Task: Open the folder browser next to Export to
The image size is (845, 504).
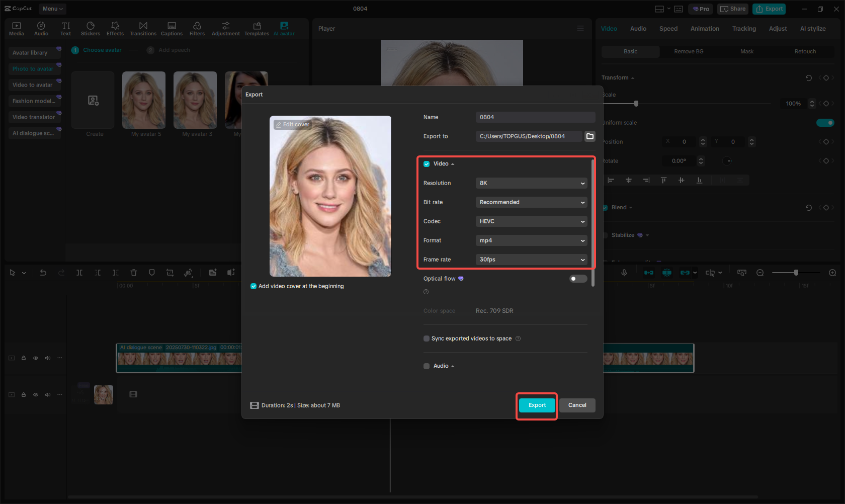Action: pos(589,136)
